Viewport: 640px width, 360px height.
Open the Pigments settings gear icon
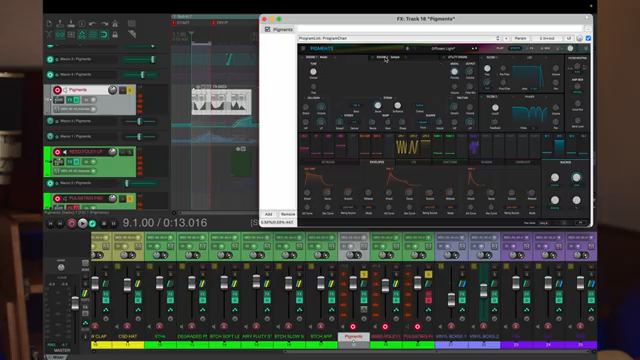click(586, 48)
